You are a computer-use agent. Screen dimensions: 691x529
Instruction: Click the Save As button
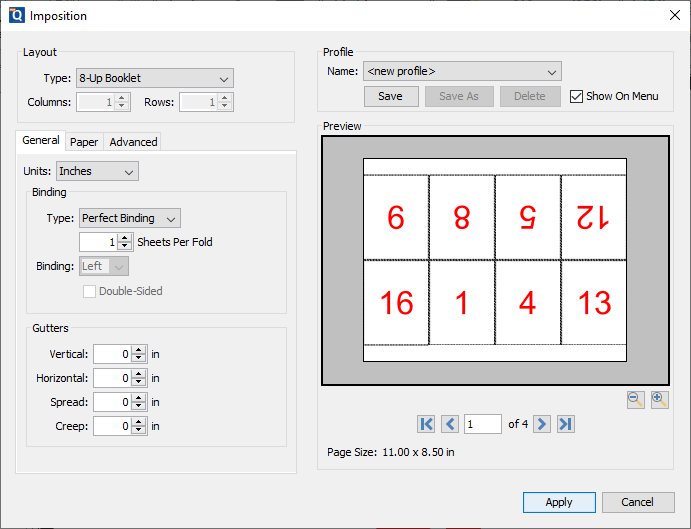[x=459, y=96]
